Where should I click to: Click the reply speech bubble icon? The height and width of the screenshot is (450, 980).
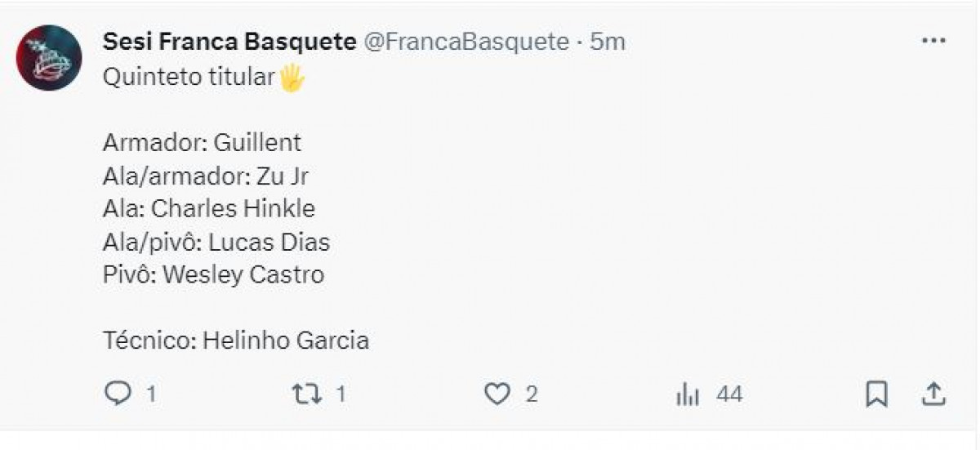tap(118, 395)
